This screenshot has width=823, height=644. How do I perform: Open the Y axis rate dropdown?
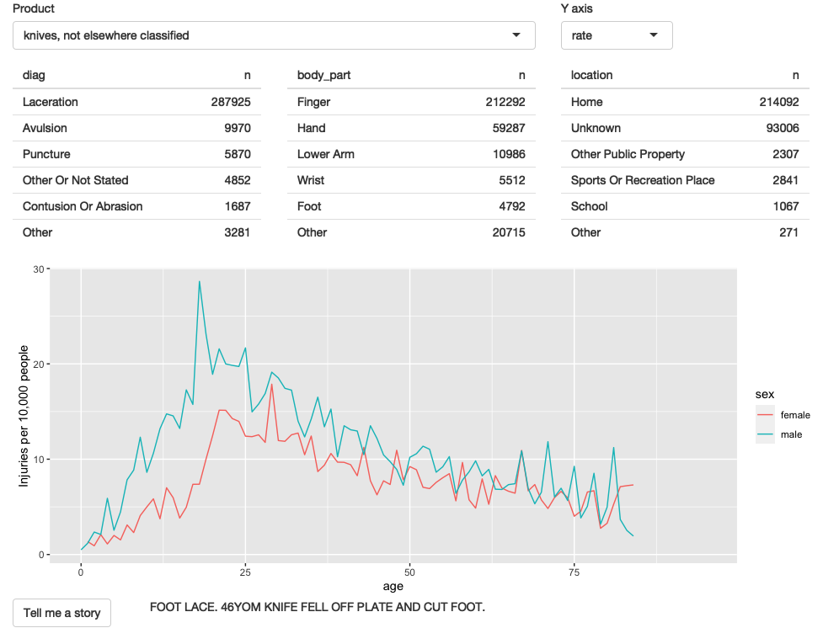click(x=617, y=35)
